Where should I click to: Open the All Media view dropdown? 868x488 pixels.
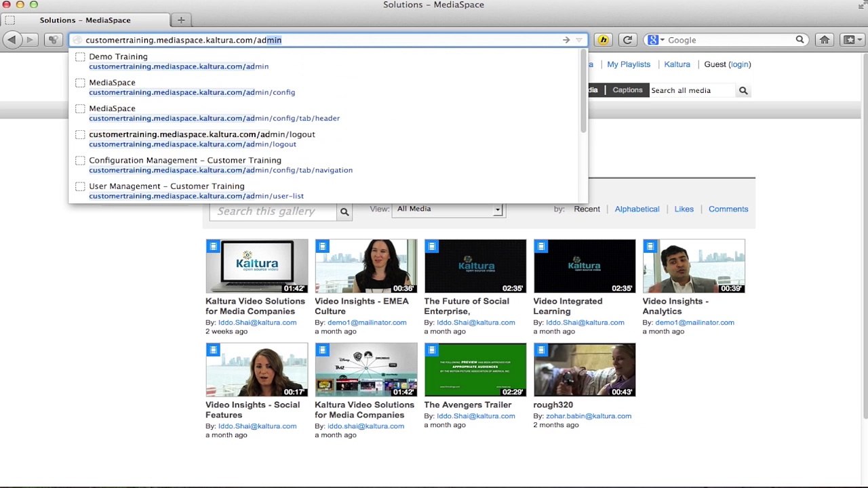448,209
